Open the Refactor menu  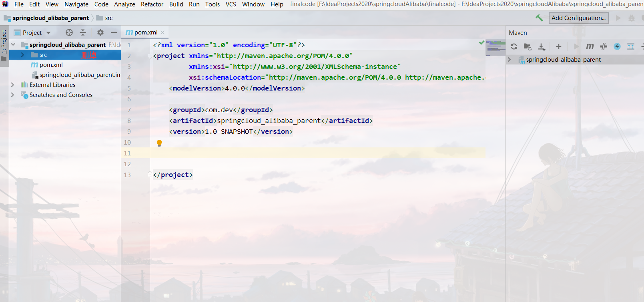click(152, 4)
